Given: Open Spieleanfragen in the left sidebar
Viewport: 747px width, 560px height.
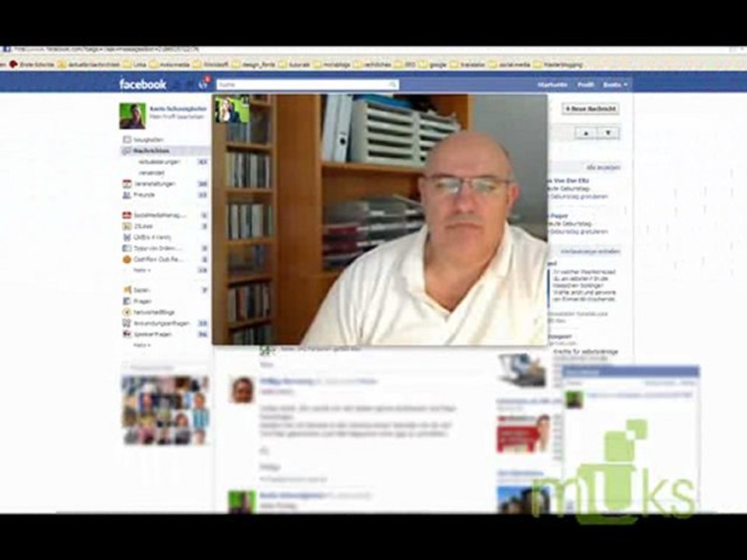Looking at the screenshot, I should coord(147,334).
